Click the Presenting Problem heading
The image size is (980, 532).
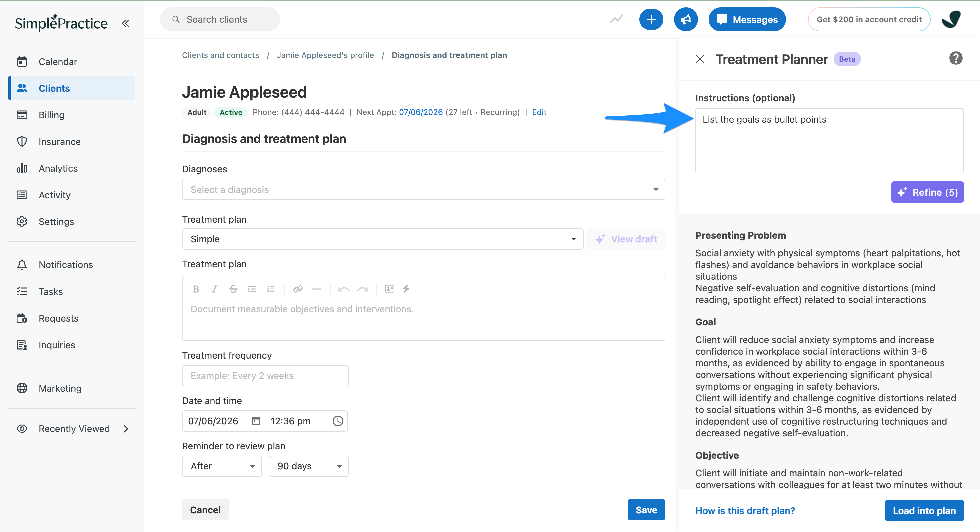click(x=740, y=235)
